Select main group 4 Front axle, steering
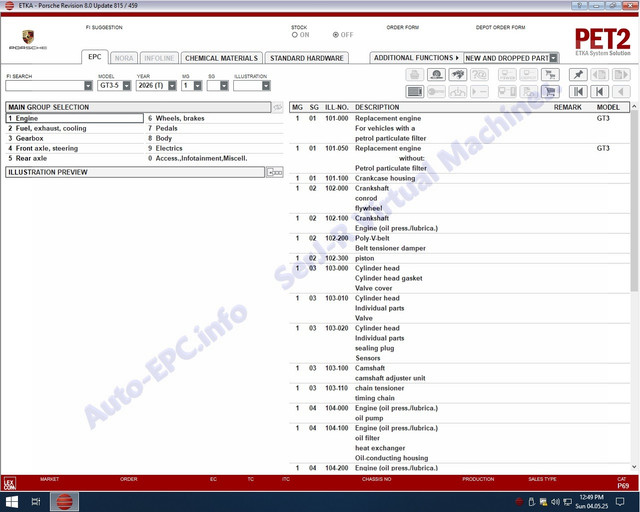This screenshot has width=640, height=512. 75,148
